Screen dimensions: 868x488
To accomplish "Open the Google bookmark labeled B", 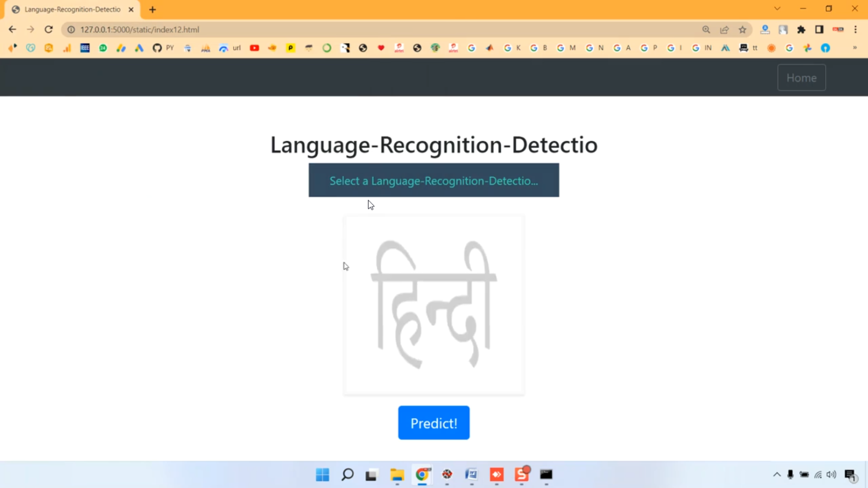I will point(539,48).
